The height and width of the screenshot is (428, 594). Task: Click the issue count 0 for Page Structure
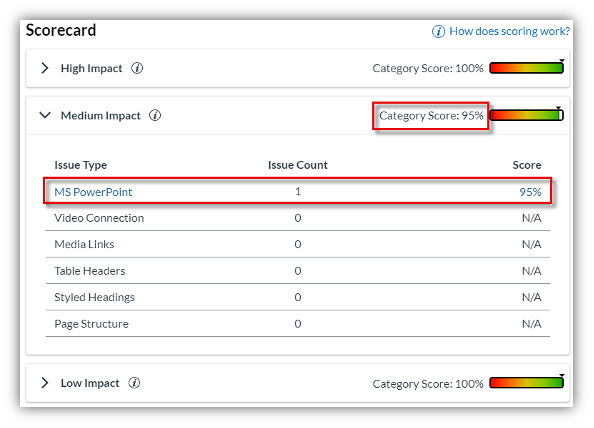pyautogui.click(x=298, y=324)
